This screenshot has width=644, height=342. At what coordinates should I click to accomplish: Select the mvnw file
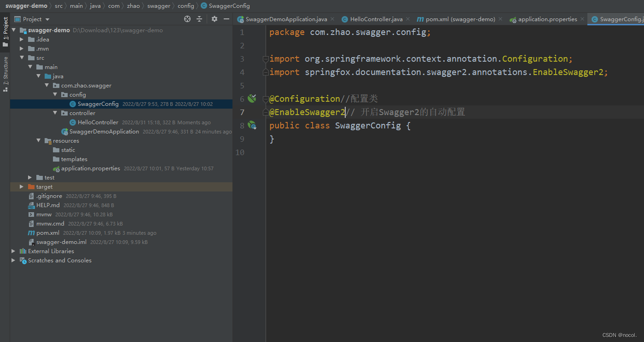(44, 214)
